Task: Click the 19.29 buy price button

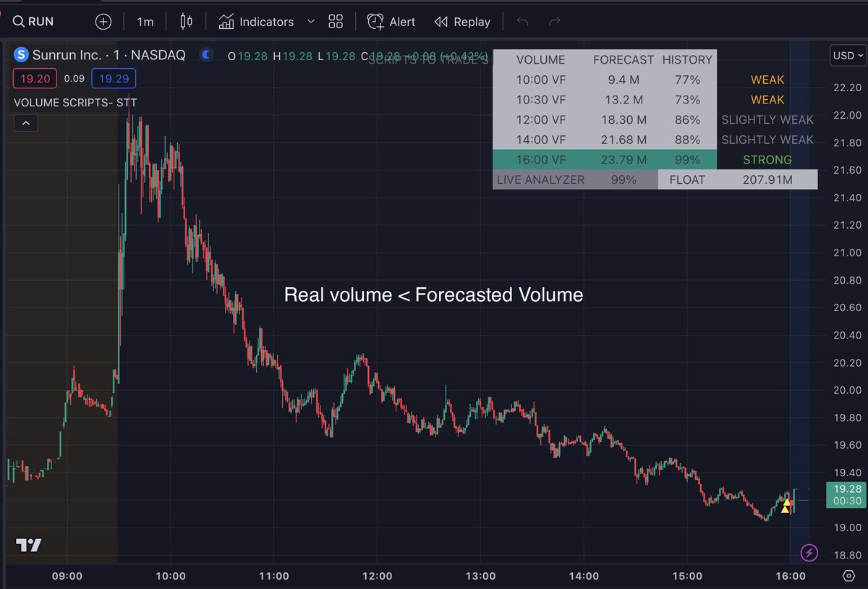Action: tap(114, 77)
